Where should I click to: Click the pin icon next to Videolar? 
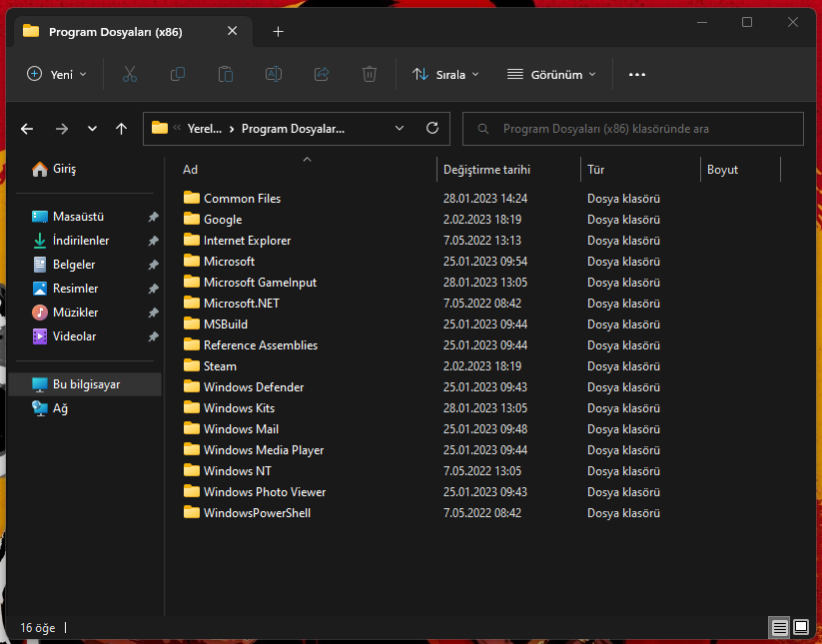pyautogui.click(x=153, y=336)
